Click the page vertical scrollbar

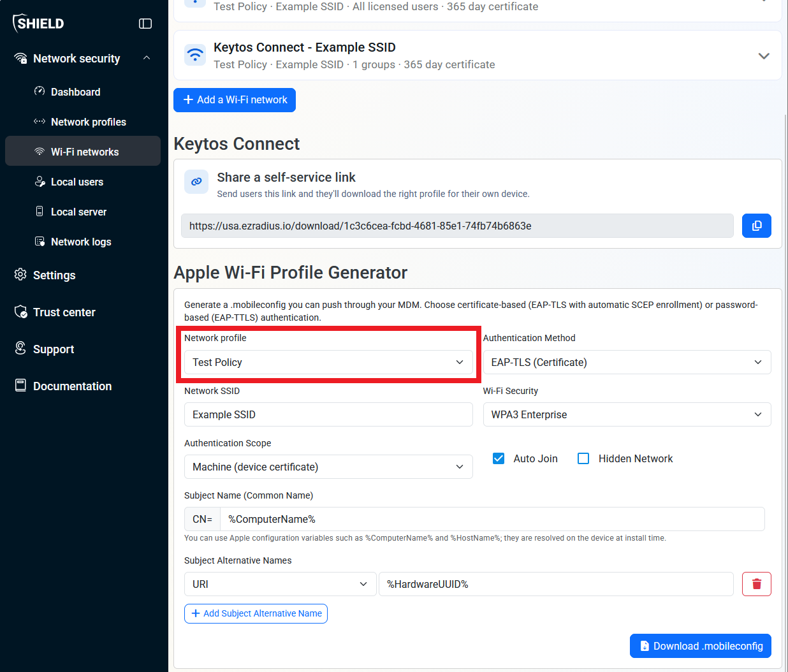coord(785,392)
